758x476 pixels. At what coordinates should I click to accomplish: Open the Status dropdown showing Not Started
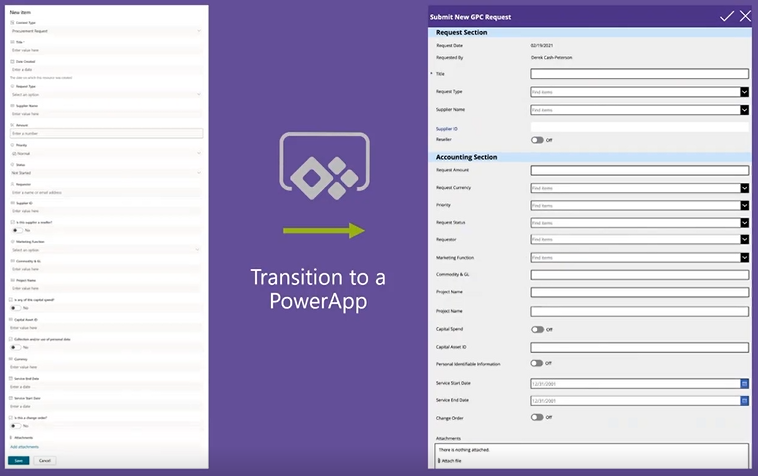tap(106, 173)
